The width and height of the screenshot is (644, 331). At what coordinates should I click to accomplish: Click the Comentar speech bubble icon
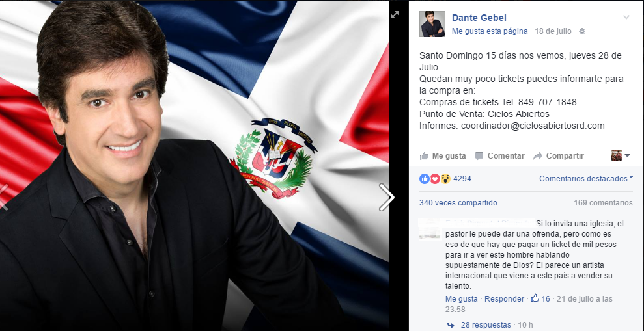[479, 156]
